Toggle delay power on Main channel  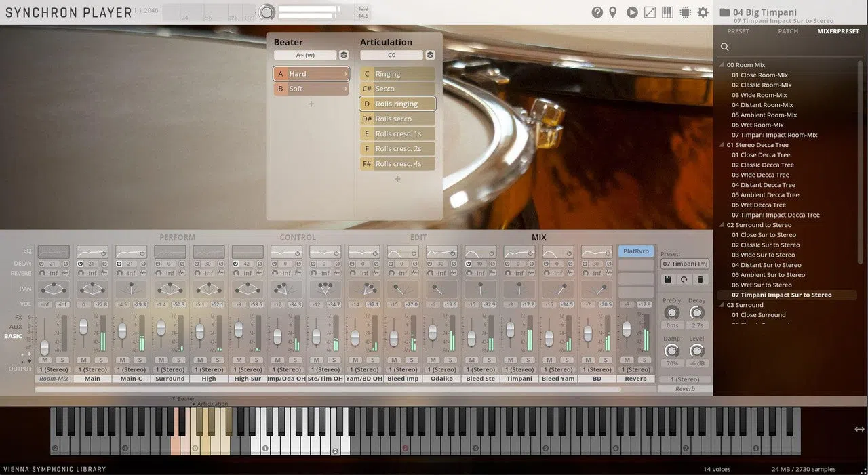tap(81, 264)
